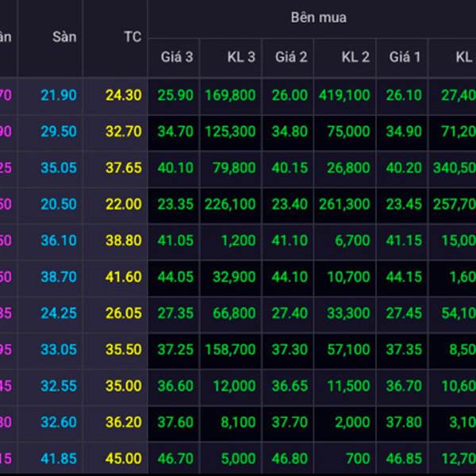Select the 45.00 reference price cell
The image size is (476, 476).
123,458
